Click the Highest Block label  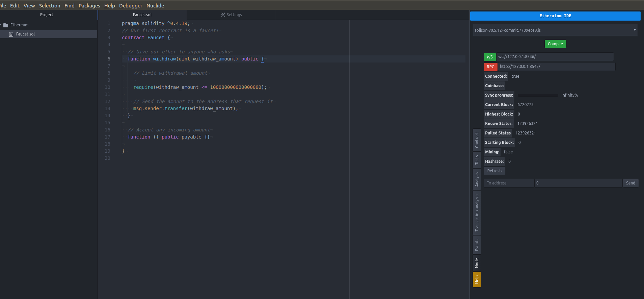pos(499,114)
